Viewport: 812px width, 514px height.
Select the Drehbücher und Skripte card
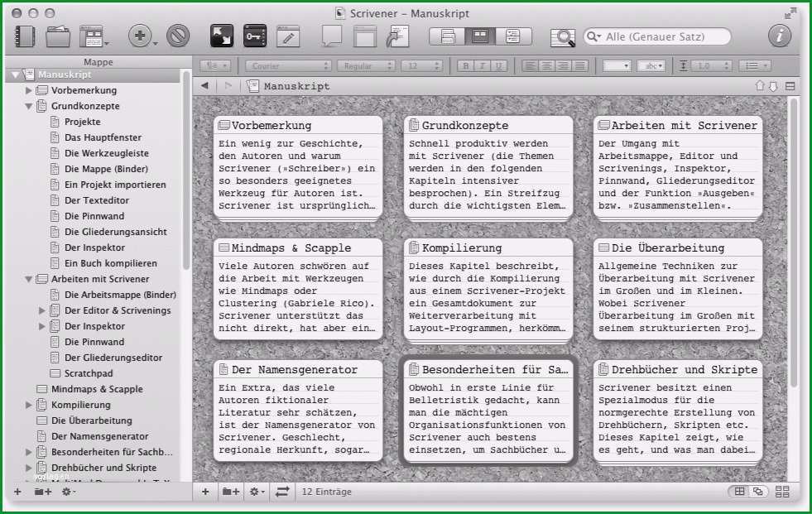coord(677,411)
